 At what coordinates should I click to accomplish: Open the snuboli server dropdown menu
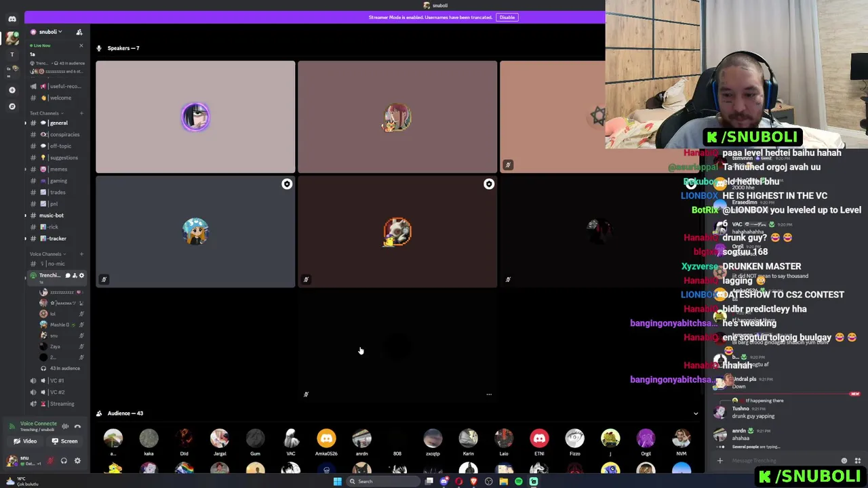click(x=51, y=32)
